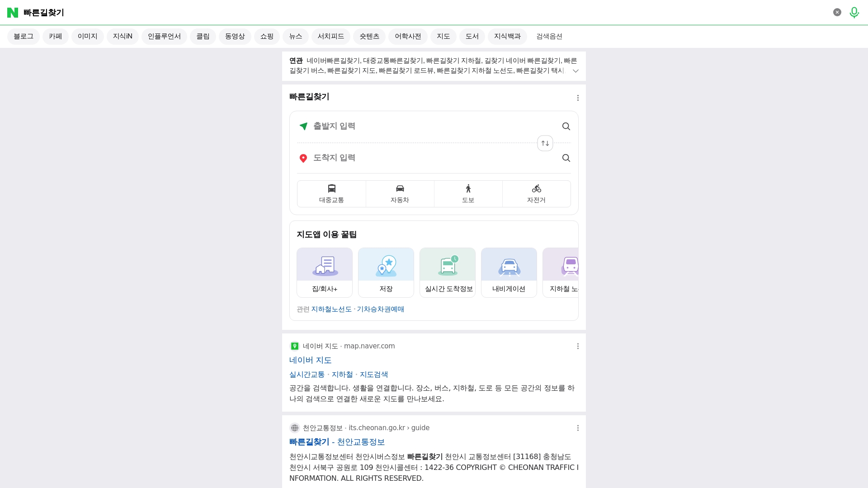
Task: Clear the search query with the X icon
Action: click(837, 13)
